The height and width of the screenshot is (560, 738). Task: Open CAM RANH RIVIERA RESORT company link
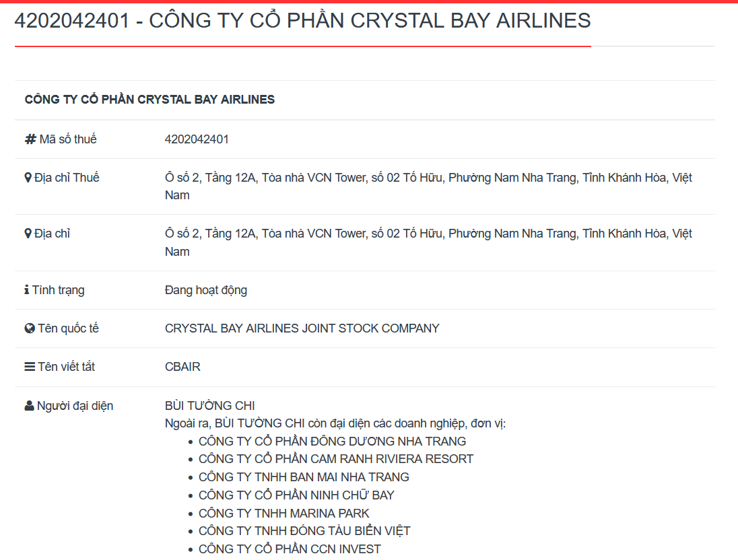335,459
